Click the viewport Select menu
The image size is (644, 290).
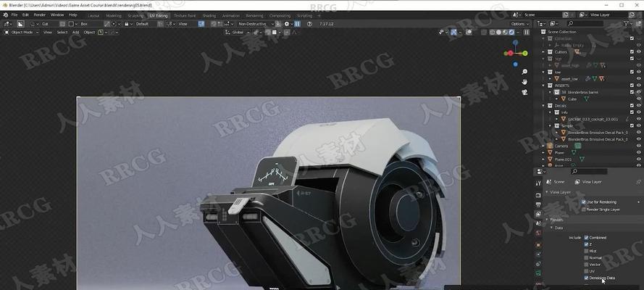coord(62,32)
